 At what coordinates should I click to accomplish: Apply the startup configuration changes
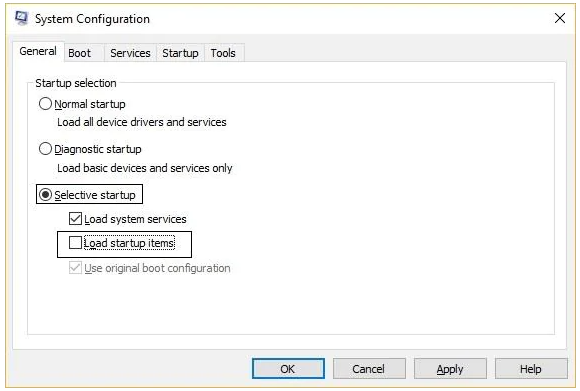coord(450,368)
